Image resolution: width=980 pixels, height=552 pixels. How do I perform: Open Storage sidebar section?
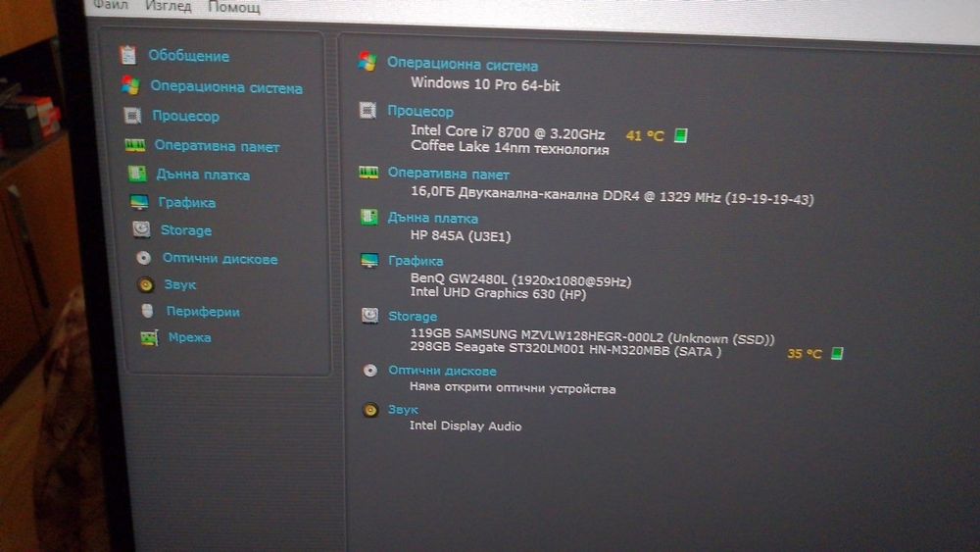coord(186,230)
